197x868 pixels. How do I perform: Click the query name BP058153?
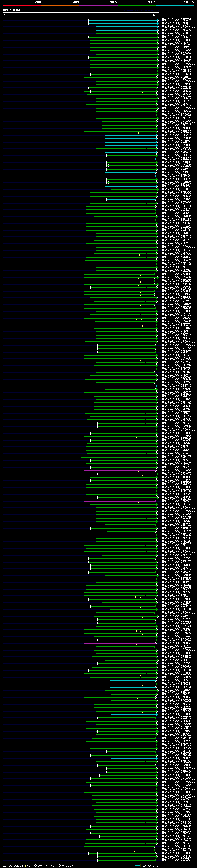11,10
